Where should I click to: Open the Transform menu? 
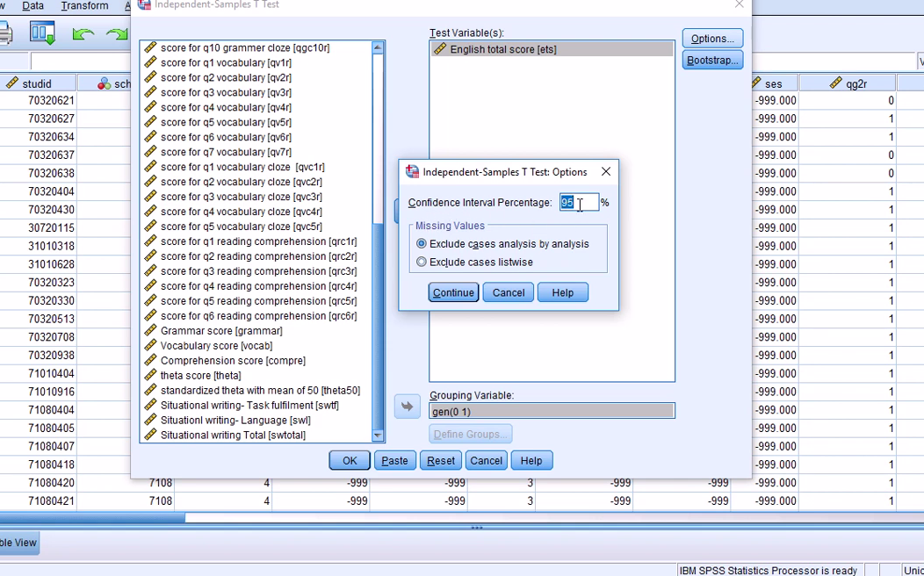tap(84, 5)
